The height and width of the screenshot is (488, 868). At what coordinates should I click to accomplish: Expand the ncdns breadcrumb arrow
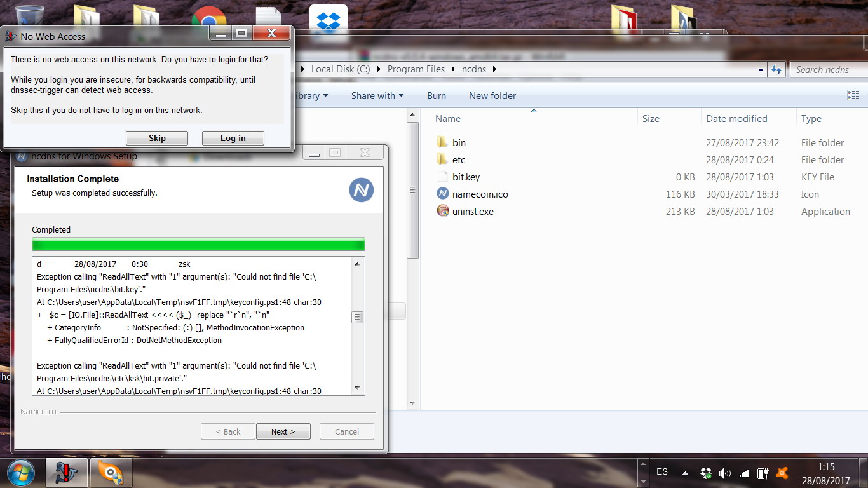[x=493, y=69]
